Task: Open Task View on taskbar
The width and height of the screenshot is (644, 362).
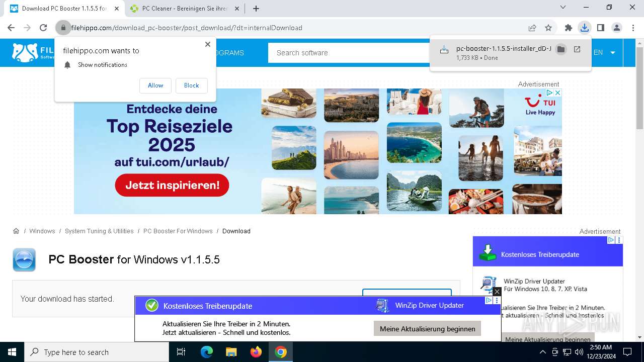Action: click(181, 352)
